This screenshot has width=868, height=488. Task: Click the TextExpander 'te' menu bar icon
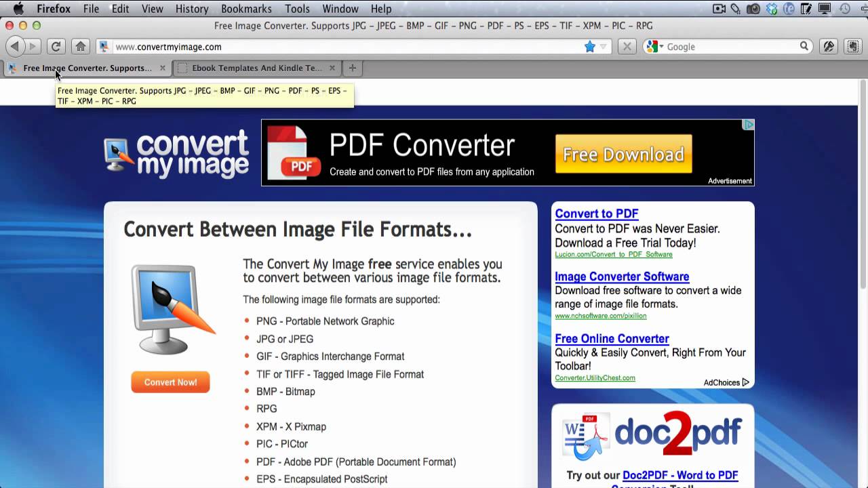(x=789, y=9)
